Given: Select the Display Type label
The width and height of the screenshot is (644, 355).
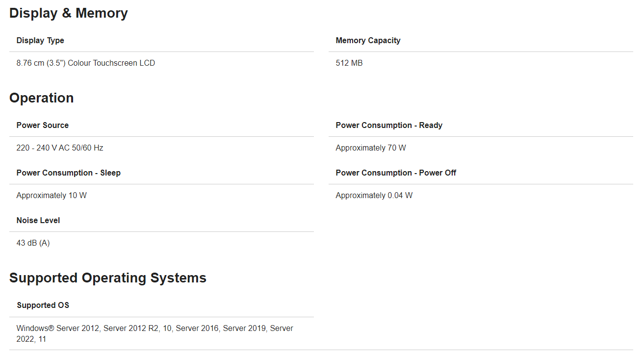Looking at the screenshot, I should 40,40.
